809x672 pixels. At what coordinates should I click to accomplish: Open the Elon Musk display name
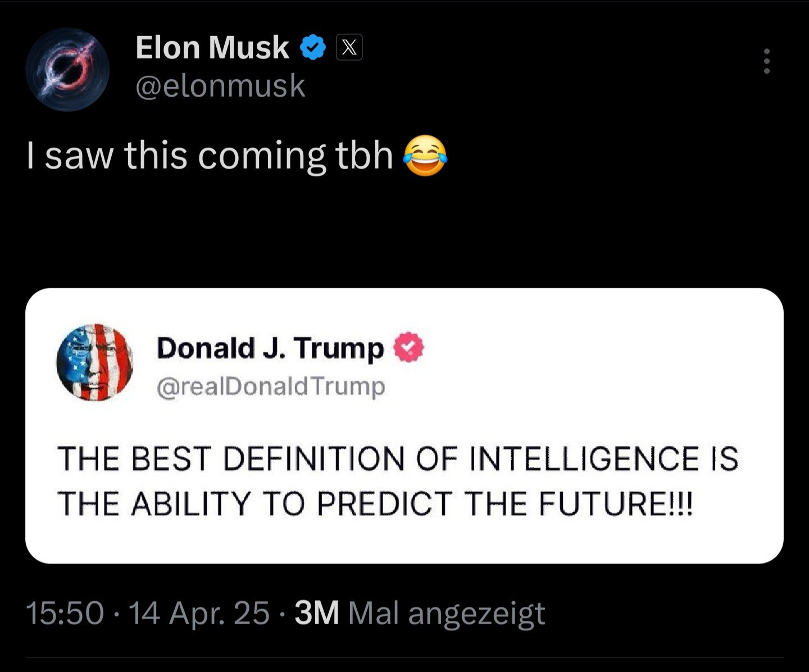pos(212,47)
